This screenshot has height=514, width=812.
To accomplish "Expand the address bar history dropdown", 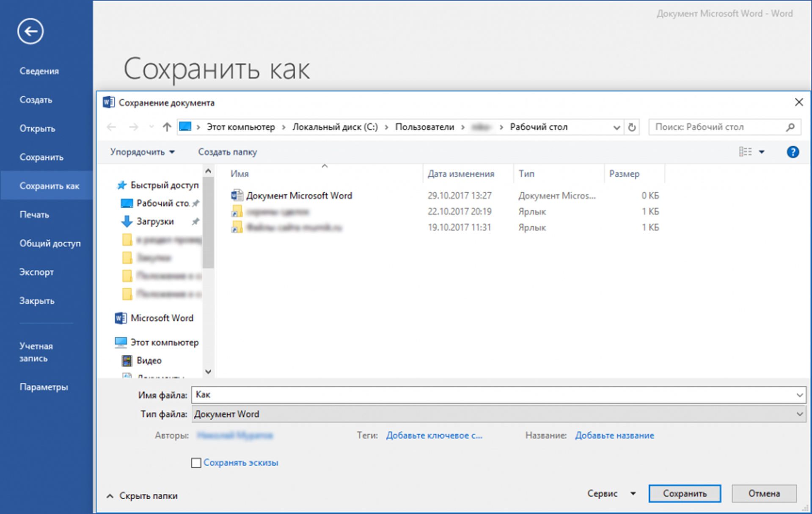I will pyautogui.click(x=617, y=127).
